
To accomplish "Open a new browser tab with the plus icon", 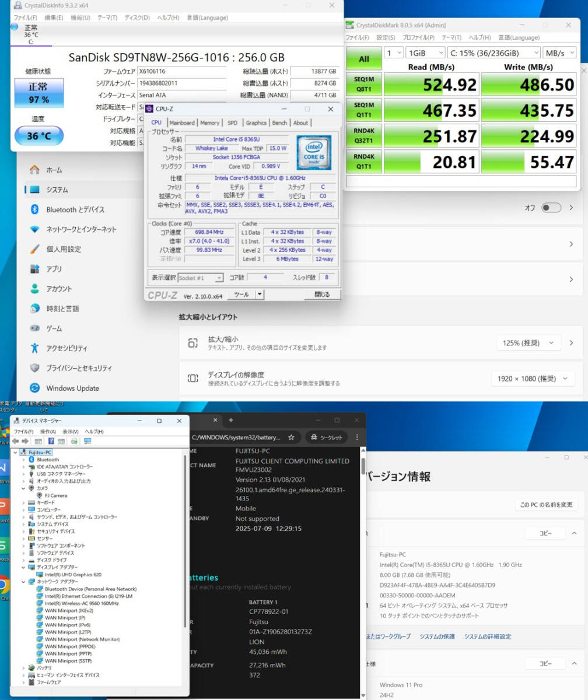I will tap(231, 420).
